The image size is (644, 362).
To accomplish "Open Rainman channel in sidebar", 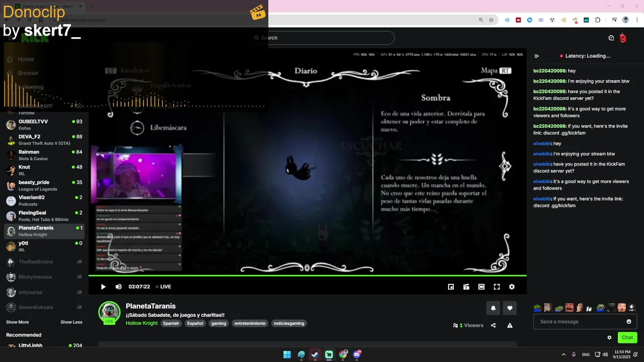I will [x=44, y=155].
